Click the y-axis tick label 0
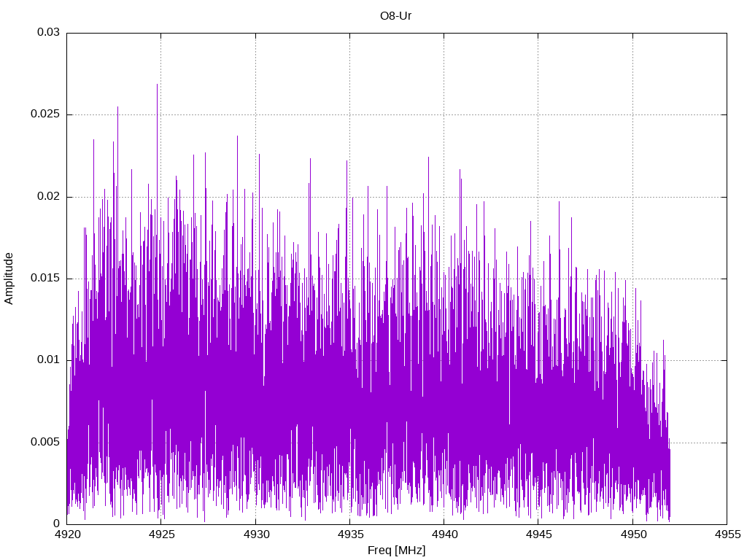This screenshot has height=560, width=747. pyautogui.click(x=57, y=524)
